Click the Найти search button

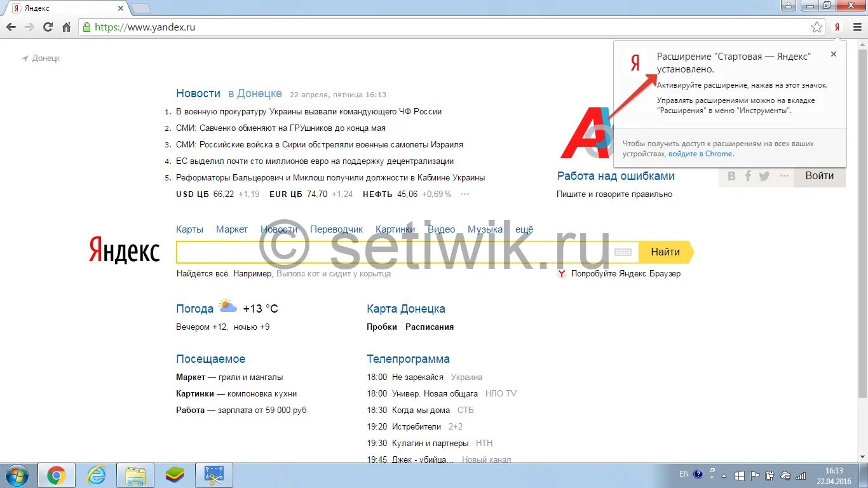point(665,252)
